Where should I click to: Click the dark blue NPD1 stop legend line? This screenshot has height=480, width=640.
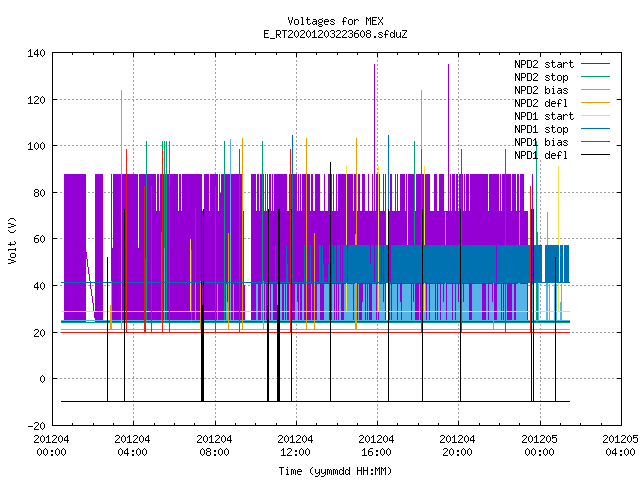pos(595,129)
